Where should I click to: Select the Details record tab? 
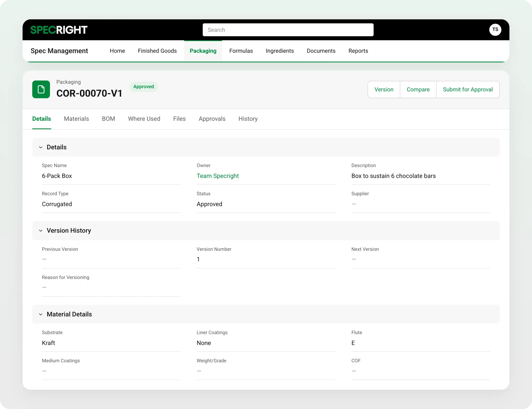pos(41,119)
